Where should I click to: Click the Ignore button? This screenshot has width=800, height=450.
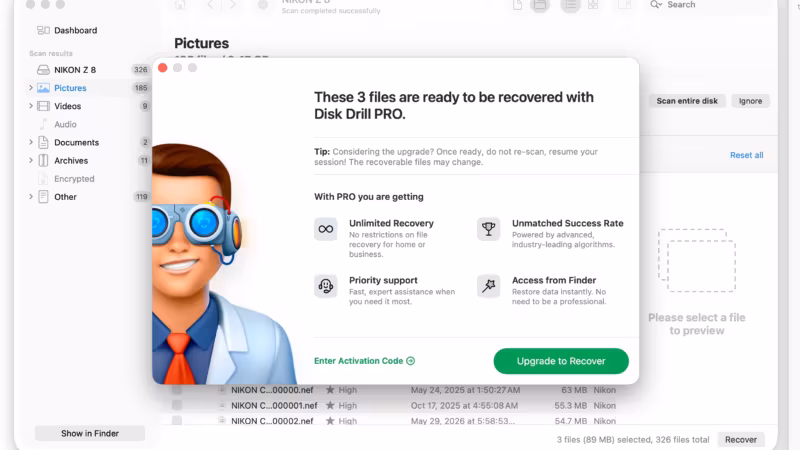click(750, 101)
